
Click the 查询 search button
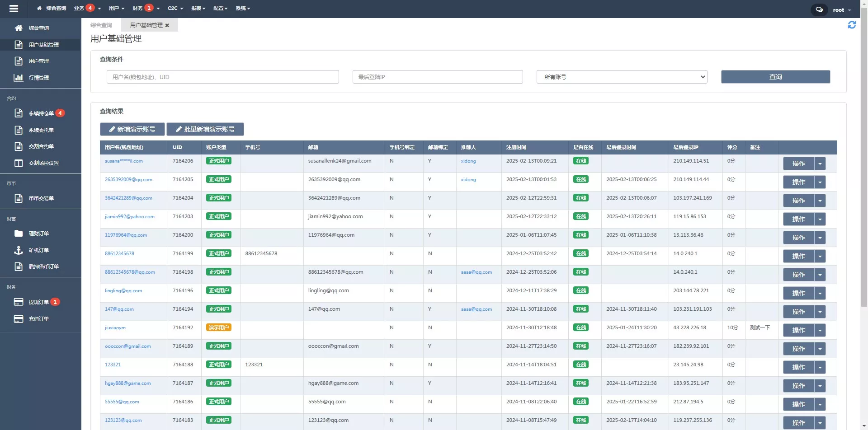click(775, 77)
